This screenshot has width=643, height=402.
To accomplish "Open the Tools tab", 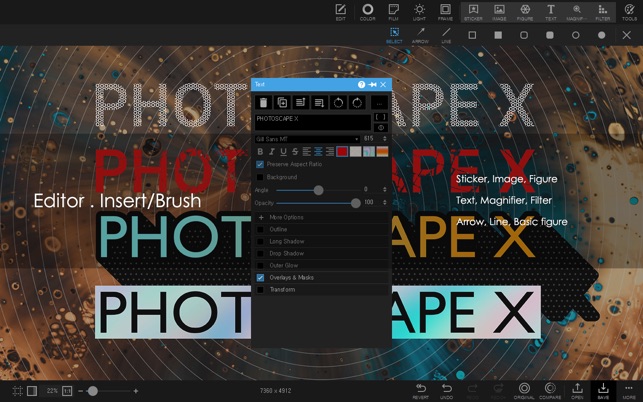I will [x=629, y=12].
